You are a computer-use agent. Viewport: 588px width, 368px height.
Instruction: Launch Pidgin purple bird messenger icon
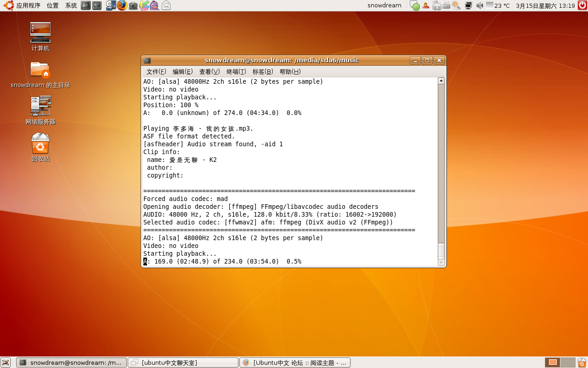[x=155, y=6]
